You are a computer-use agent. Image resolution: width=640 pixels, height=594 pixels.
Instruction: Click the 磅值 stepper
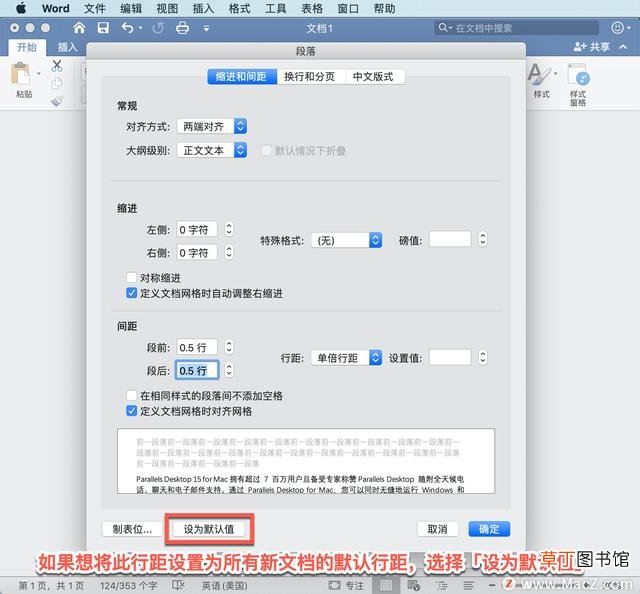[x=483, y=239]
